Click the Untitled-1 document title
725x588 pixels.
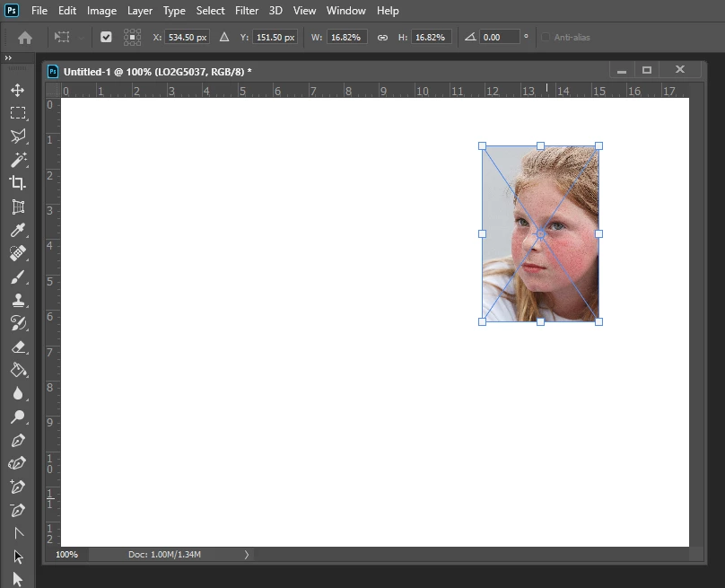tap(157, 72)
